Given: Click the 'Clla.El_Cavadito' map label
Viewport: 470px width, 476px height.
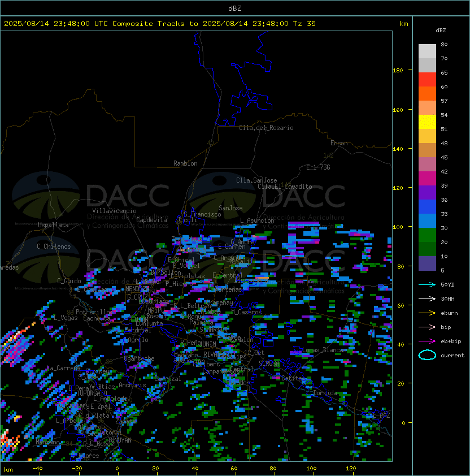Looking at the screenshot, I should (x=285, y=187).
